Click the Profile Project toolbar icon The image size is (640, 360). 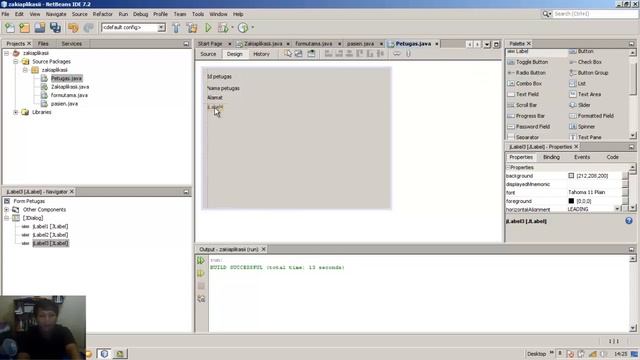(x=243, y=28)
